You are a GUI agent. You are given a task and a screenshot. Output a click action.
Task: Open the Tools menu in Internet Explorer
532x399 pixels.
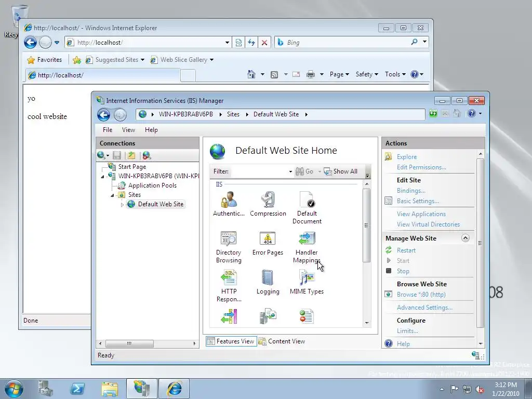(x=395, y=74)
